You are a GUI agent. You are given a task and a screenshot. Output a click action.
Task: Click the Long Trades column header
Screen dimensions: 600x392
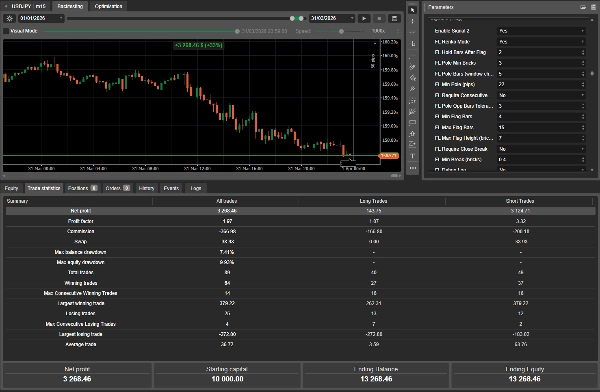[x=373, y=201]
